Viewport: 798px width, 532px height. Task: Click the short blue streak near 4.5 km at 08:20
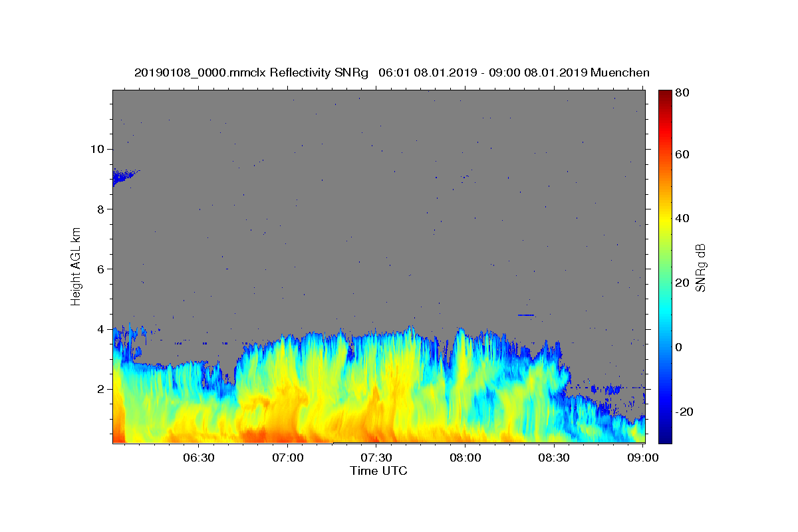[x=526, y=315]
